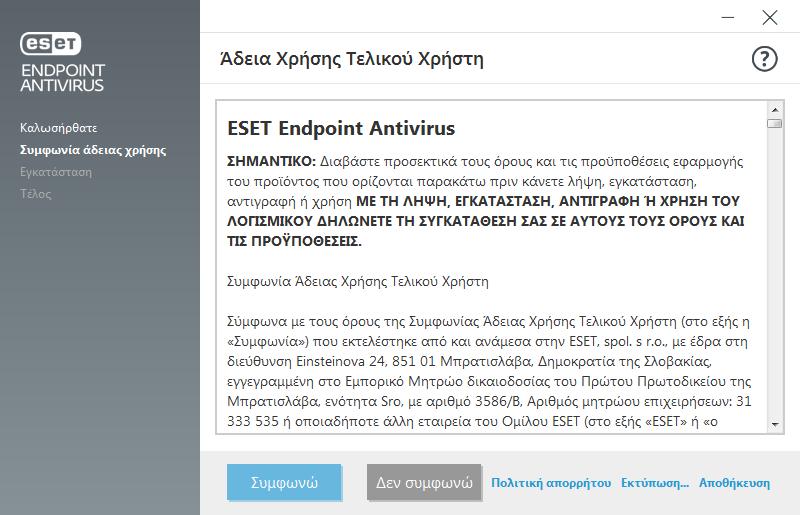Click the ΣΗΜΑΝΤΙΚΟ: bold text
The image size is (800, 515).
pos(272,161)
